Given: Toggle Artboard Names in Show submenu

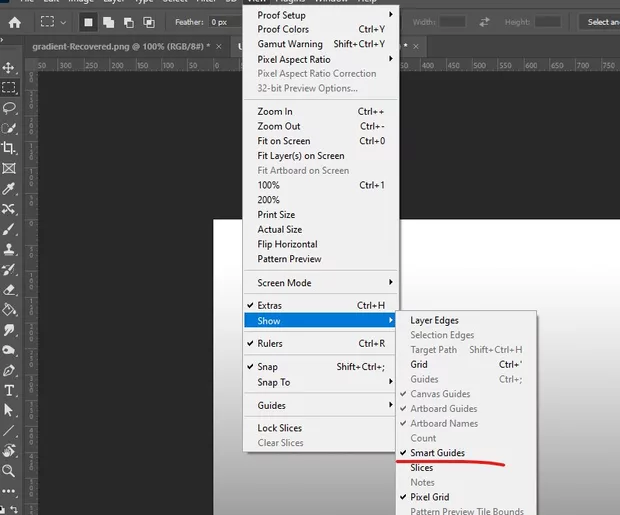Looking at the screenshot, I should [x=466, y=424].
